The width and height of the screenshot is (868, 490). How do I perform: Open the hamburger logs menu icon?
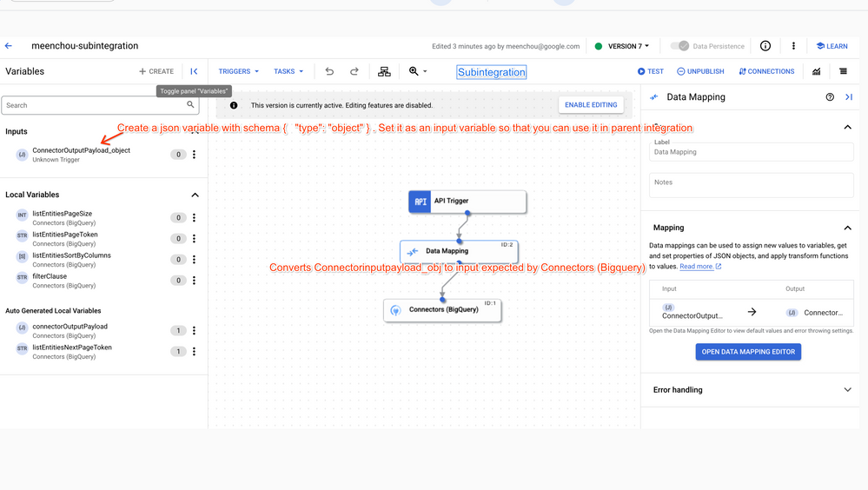843,71
